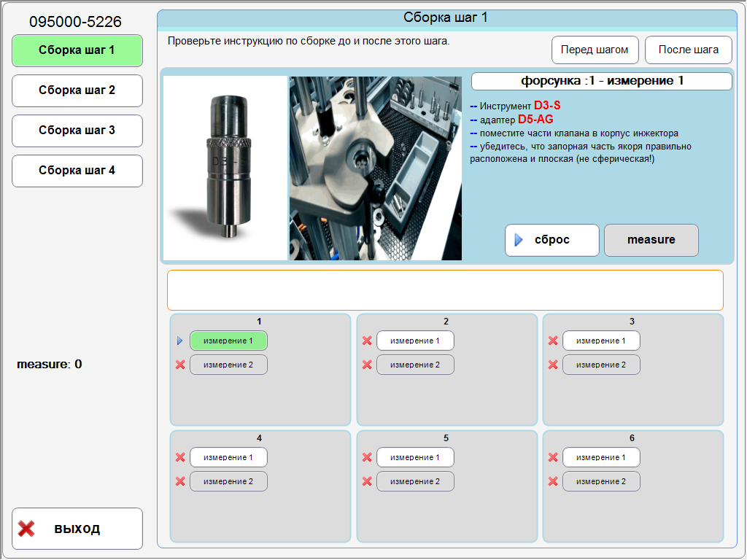The width and height of the screenshot is (747, 560).
Task: Click the red D5-AG adapter label
Action: [535, 120]
